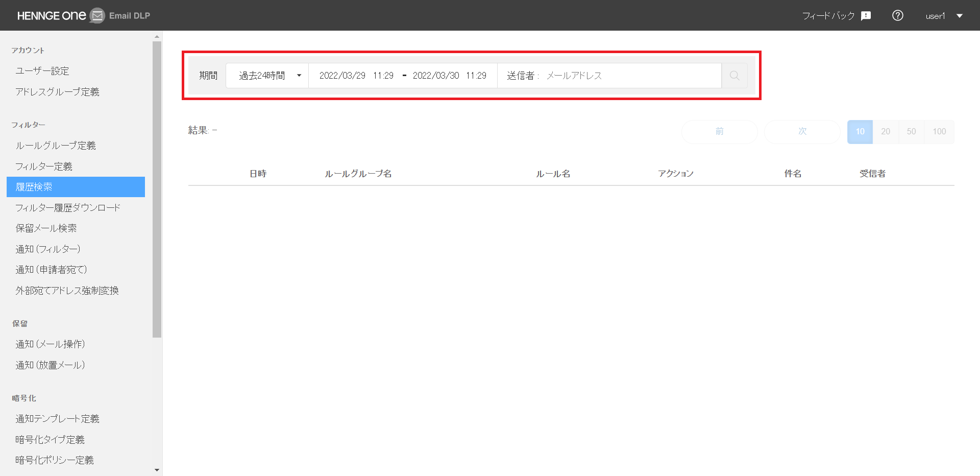Open 通知テンプレート定義 in the sidebar

(x=57, y=419)
